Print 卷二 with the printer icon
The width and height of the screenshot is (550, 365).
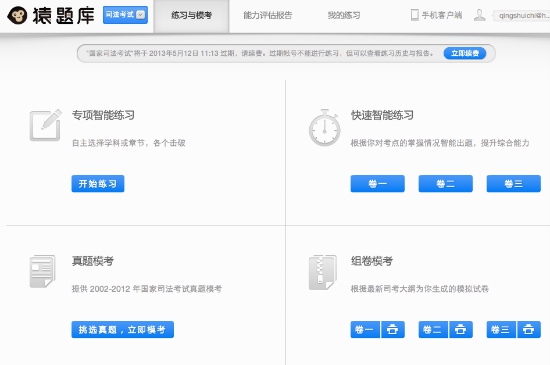point(461,330)
